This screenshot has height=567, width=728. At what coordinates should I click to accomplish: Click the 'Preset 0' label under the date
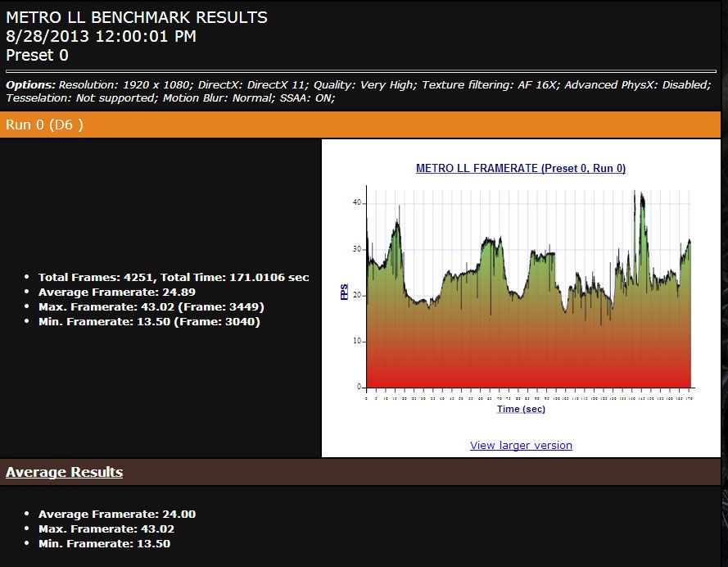[x=37, y=56]
